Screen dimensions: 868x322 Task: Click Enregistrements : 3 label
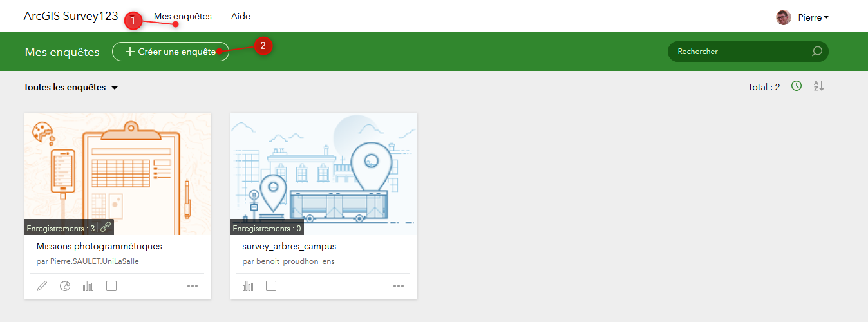61,228
